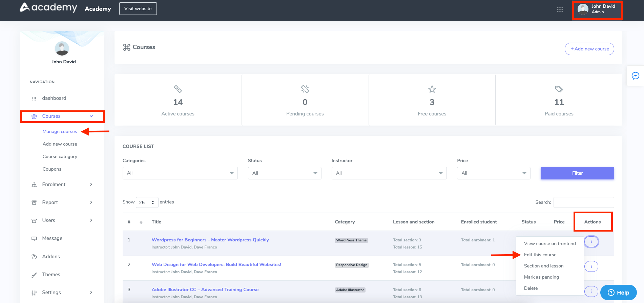
Task: Select Delete from the actions menu
Action: pos(531,288)
